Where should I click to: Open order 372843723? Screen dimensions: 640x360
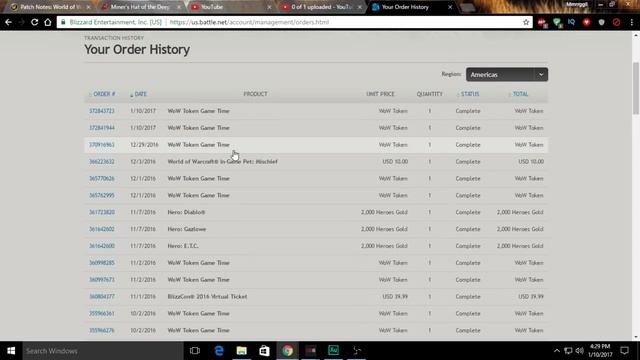[x=102, y=111]
